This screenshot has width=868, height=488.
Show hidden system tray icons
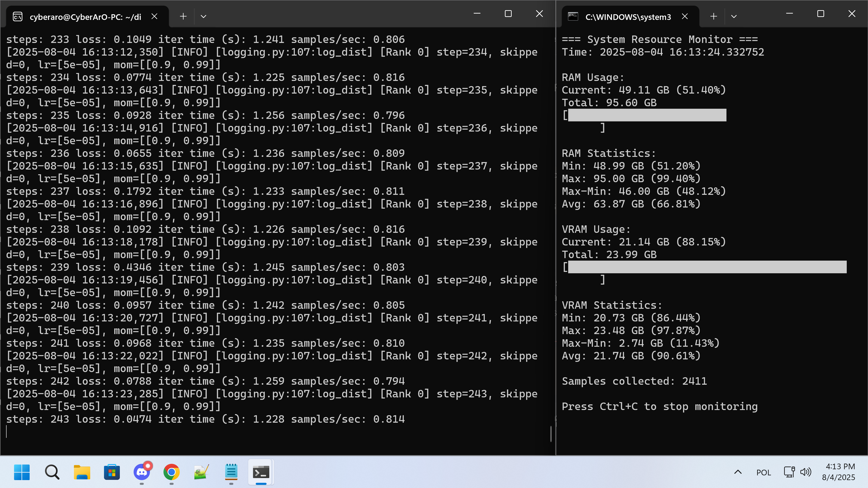tap(738, 472)
